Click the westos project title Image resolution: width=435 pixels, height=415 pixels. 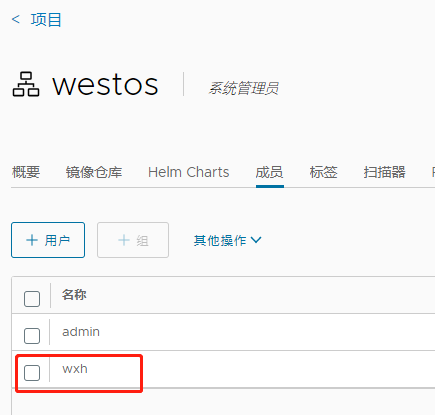point(105,85)
